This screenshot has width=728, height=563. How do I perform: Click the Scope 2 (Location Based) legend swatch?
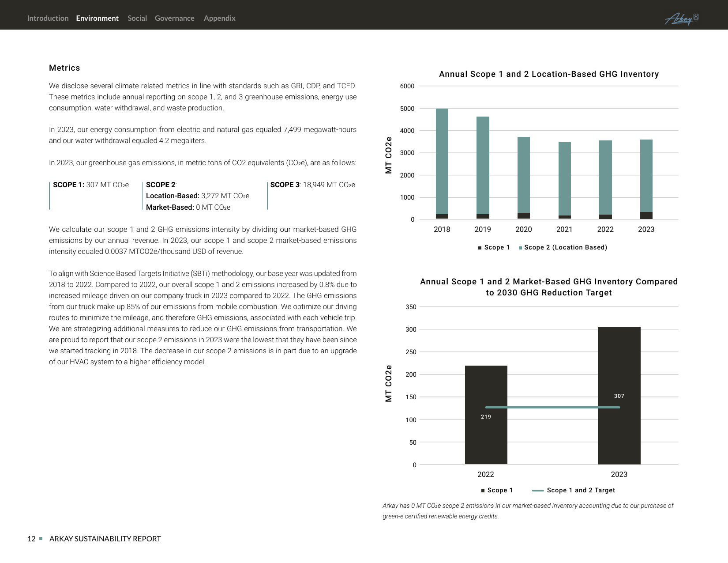pos(520,248)
